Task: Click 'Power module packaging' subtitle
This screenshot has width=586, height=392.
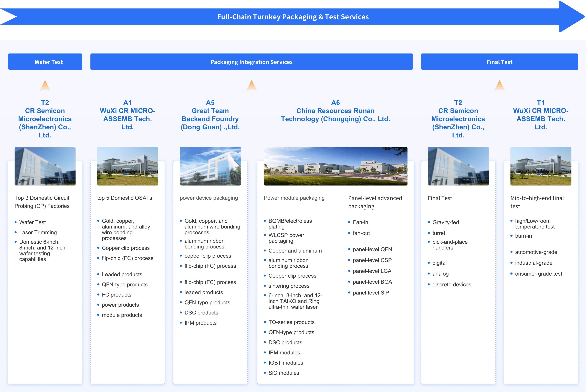Action: point(294,198)
